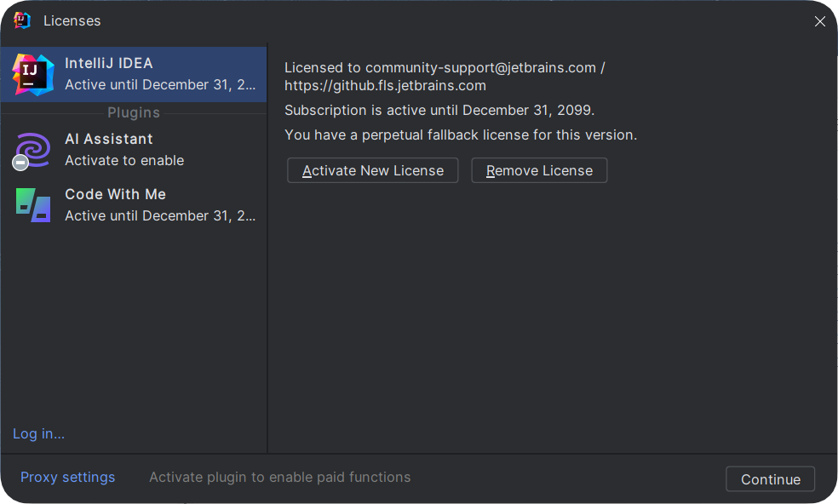
Task: Select the IntelliJ IDEA license entry name
Action: coord(109,63)
